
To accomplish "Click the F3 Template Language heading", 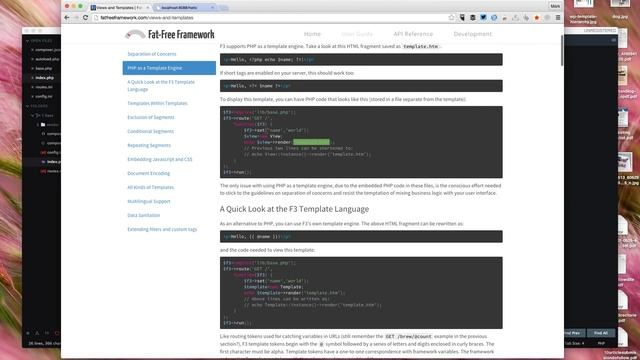I will click(294, 209).
